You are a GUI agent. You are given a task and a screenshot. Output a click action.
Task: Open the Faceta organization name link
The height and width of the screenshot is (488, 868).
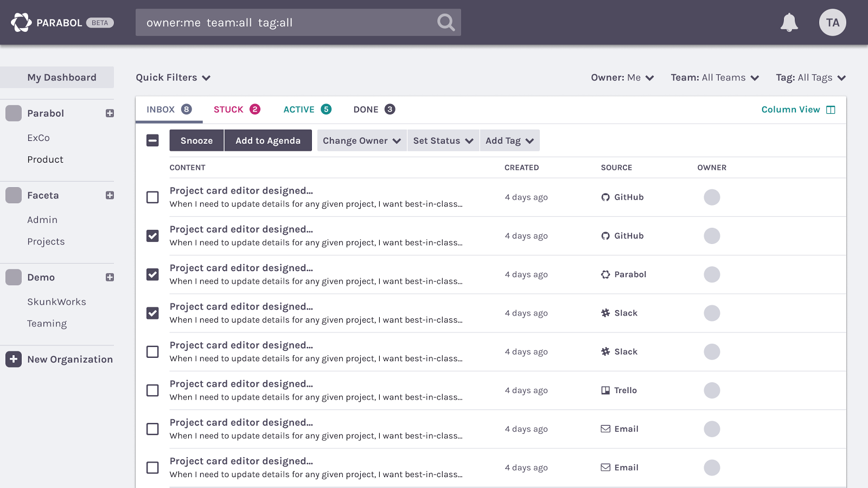click(x=43, y=195)
